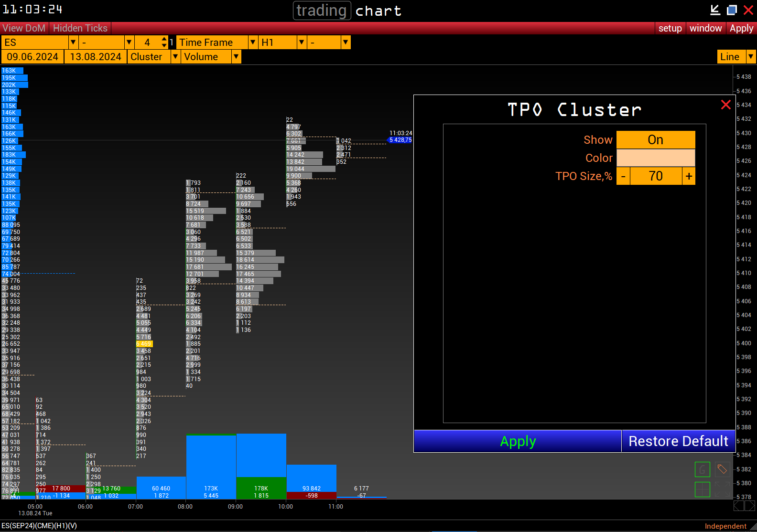Open the setup menu
This screenshot has height=532, width=757.
(x=670, y=28)
